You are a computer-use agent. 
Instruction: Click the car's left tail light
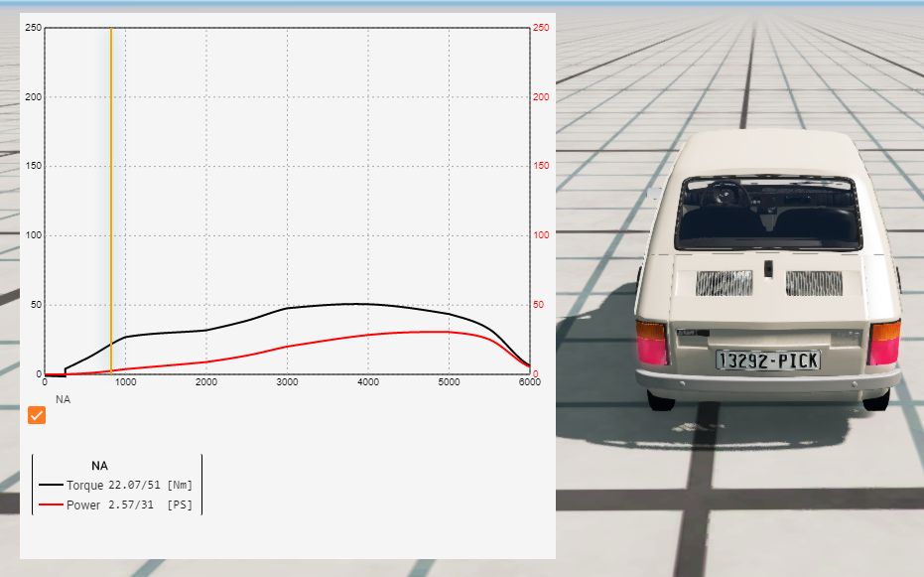pos(652,343)
